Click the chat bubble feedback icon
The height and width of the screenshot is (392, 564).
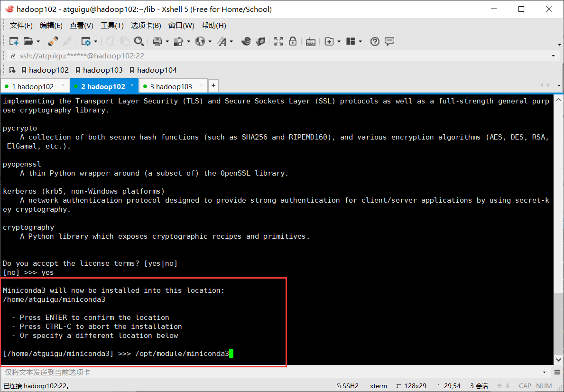(389, 41)
